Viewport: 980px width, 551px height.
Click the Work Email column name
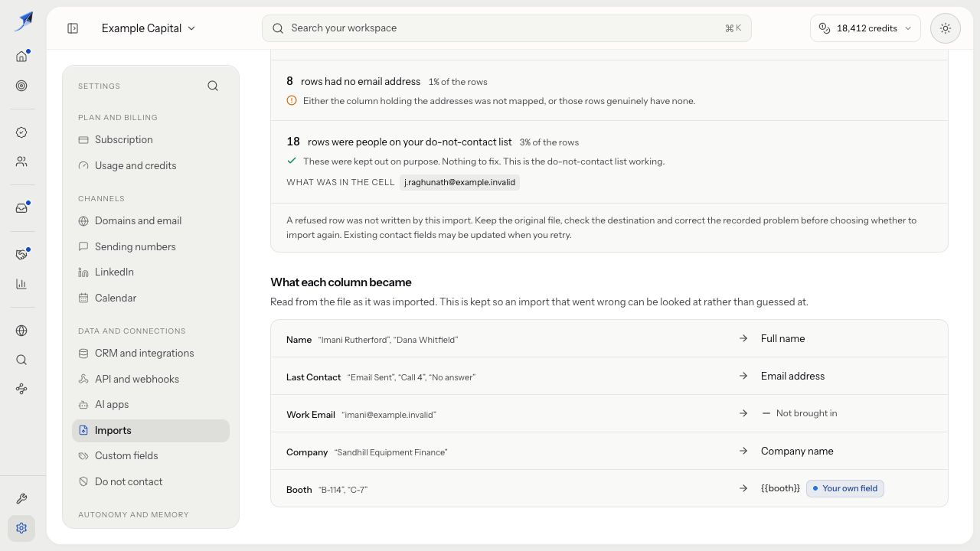click(x=311, y=415)
